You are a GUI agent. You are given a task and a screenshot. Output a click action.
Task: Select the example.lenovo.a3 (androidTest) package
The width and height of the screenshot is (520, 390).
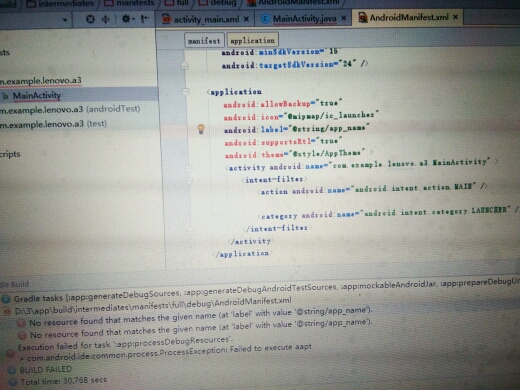click(70, 109)
